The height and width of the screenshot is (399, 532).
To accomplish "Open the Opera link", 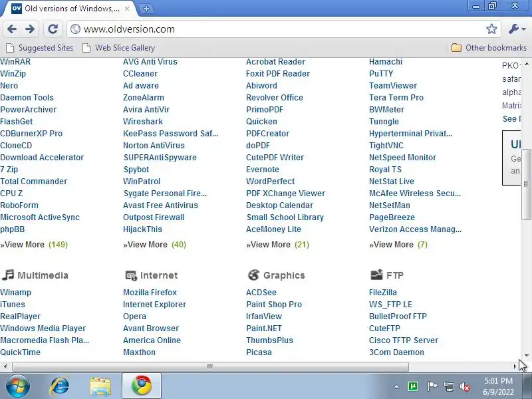I will coord(134,317).
